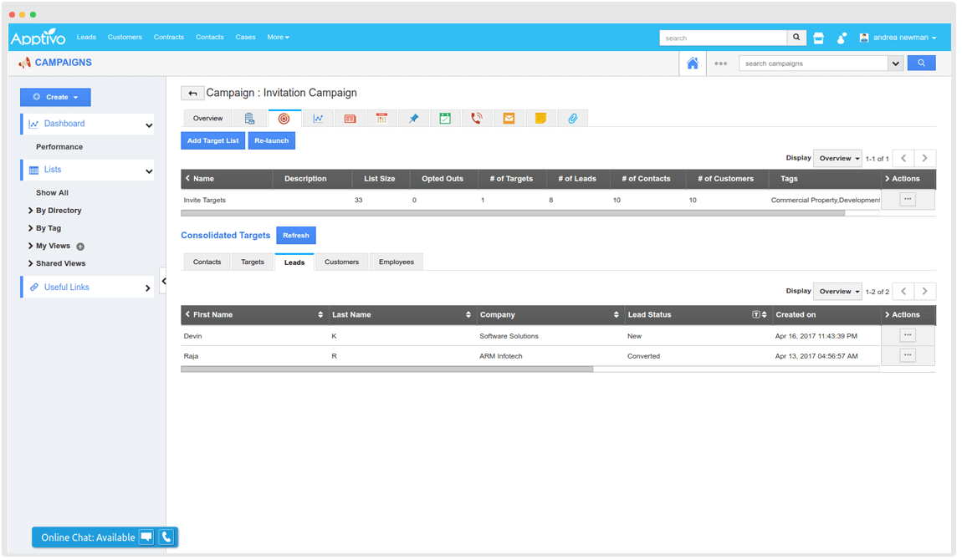Switch to the Customers targets tab
The image size is (962, 560).
coord(341,262)
